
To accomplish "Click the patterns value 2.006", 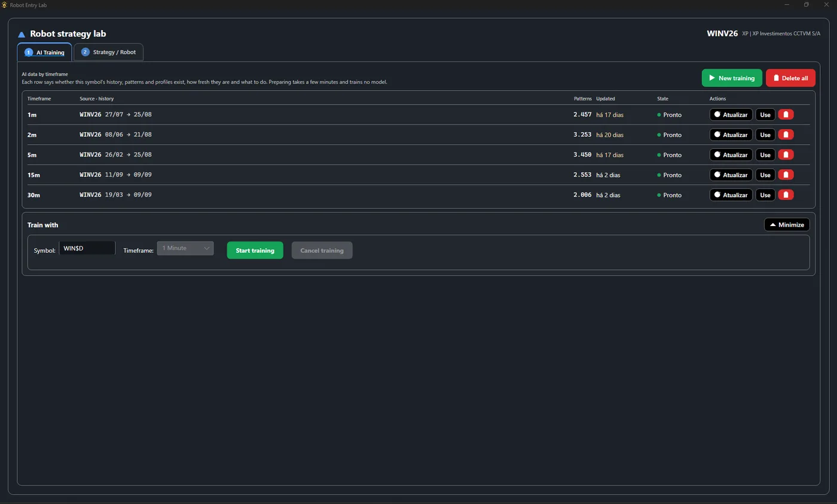I will coord(582,194).
